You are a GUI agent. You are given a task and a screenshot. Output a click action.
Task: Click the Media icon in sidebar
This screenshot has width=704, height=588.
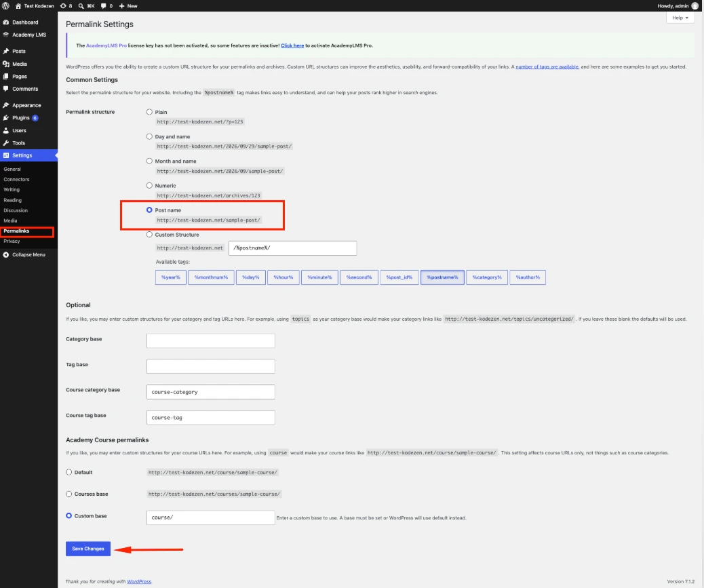tap(6, 64)
